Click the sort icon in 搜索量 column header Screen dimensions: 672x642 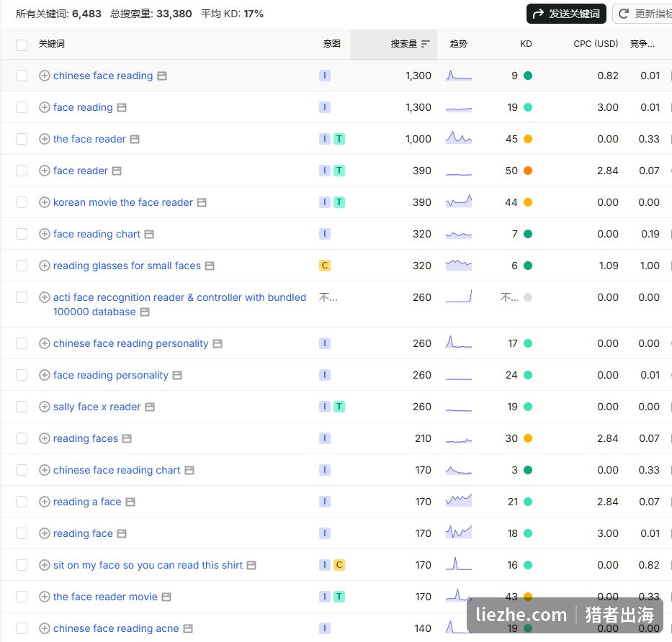coord(425,44)
